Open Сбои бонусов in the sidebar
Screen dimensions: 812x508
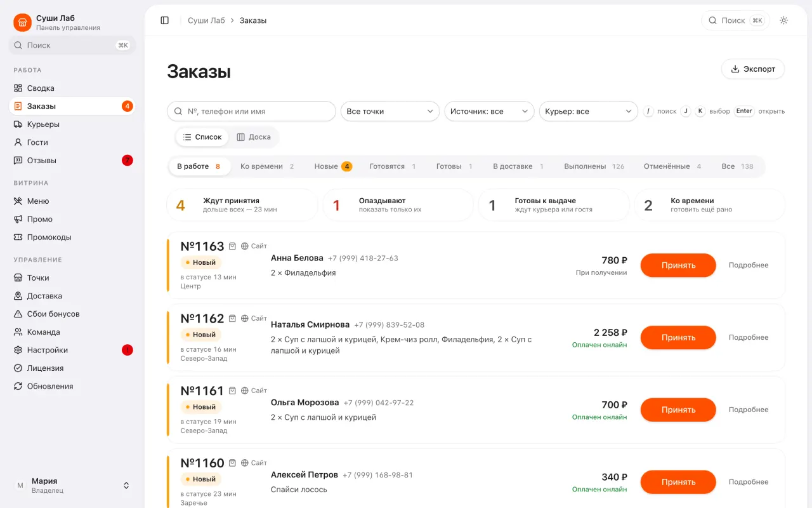[x=72, y=314]
